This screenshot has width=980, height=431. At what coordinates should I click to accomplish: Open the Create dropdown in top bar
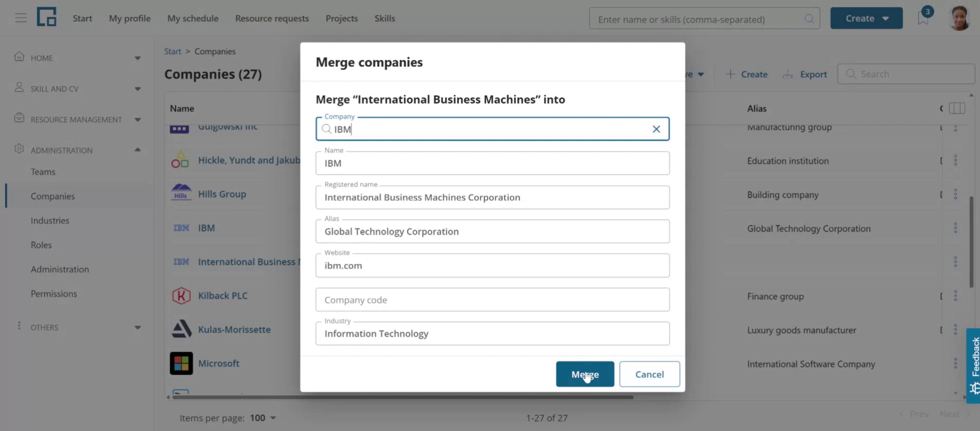(866, 18)
